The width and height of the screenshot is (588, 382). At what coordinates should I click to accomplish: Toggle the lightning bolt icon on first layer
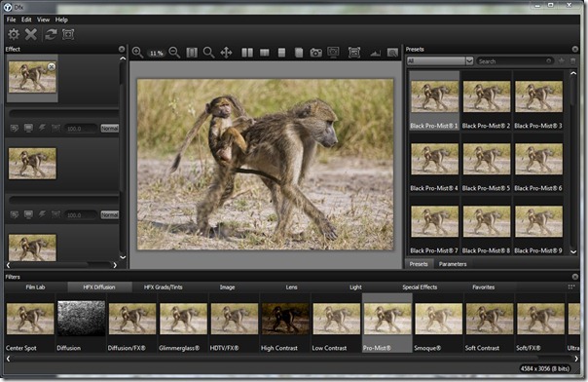point(42,128)
